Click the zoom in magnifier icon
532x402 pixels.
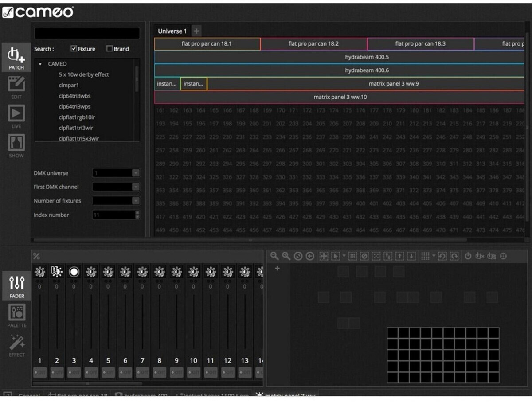point(286,256)
